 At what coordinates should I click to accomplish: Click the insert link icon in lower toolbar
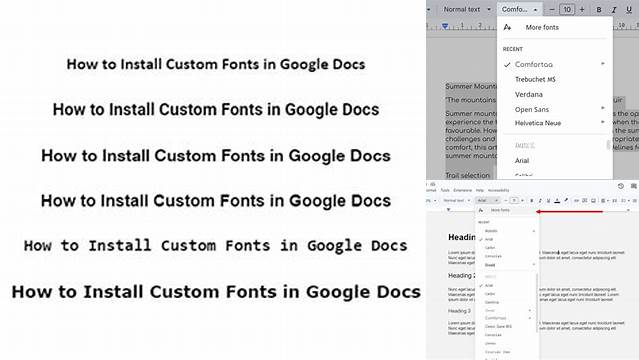point(576,201)
